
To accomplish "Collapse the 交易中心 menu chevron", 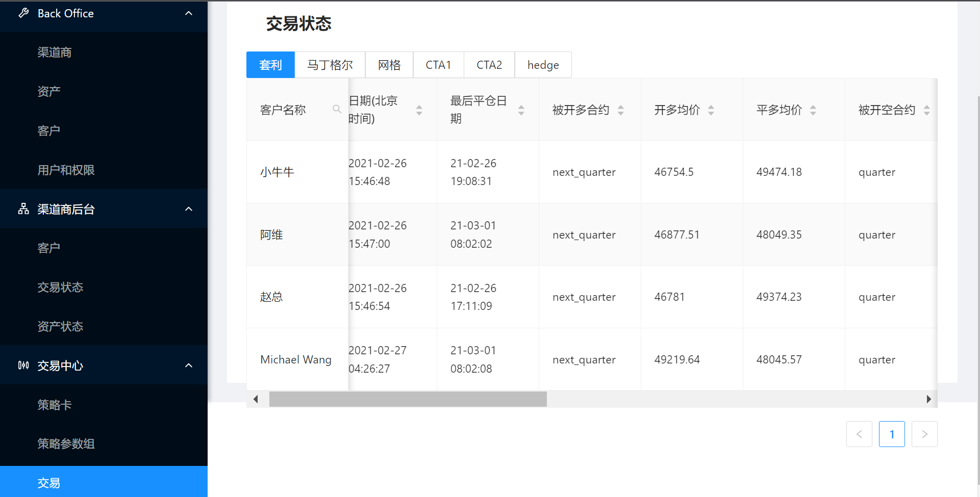I will pyautogui.click(x=189, y=365).
